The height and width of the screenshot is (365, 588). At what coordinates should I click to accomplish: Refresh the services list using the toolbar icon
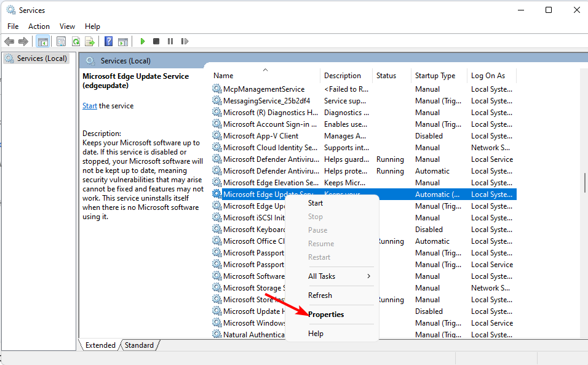click(x=75, y=41)
